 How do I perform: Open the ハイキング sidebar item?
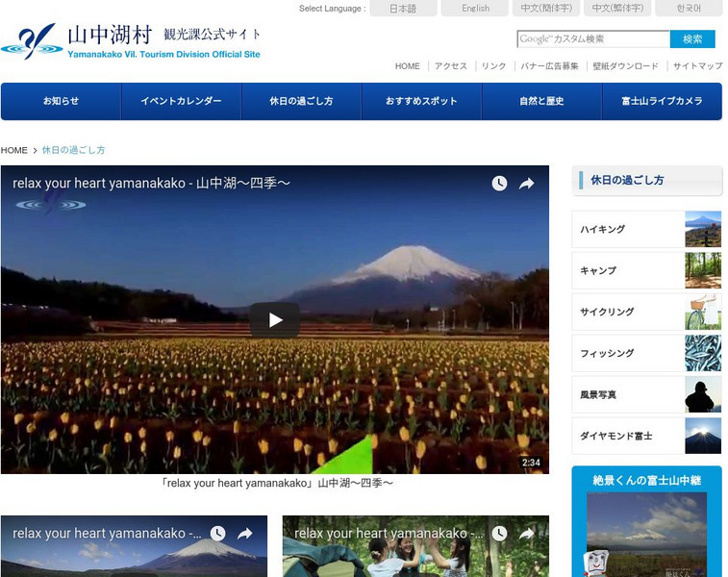pyautogui.click(x=647, y=229)
